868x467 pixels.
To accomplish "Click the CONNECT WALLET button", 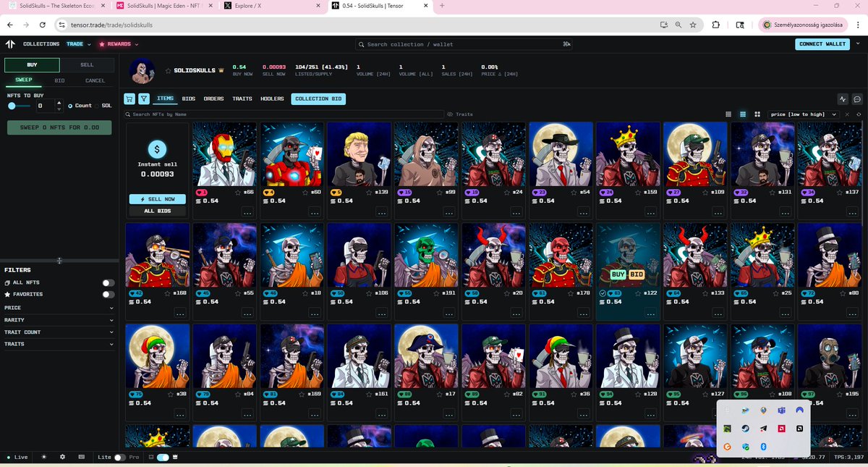I will pyautogui.click(x=822, y=44).
